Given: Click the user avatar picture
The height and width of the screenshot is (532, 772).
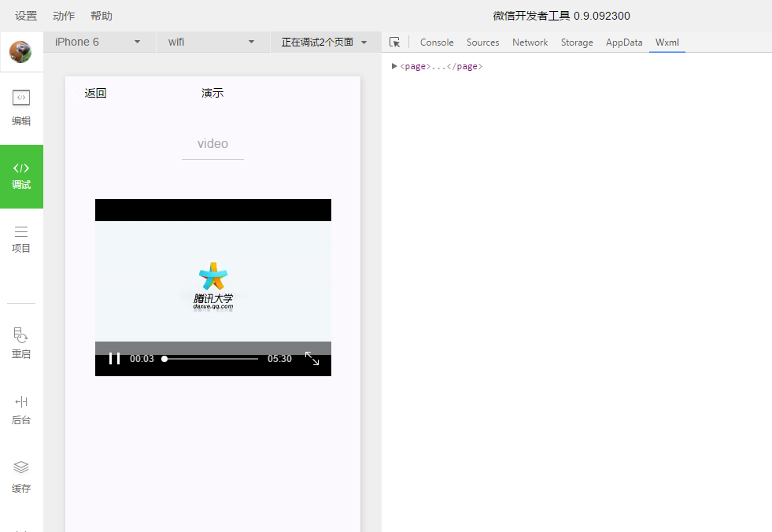Looking at the screenshot, I should (x=20, y=52).
